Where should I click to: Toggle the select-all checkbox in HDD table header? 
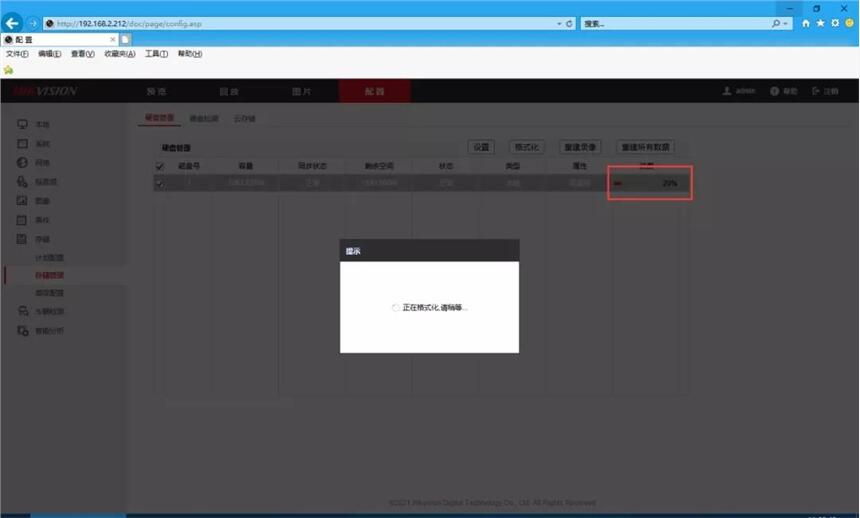click(x=160, y=166)
